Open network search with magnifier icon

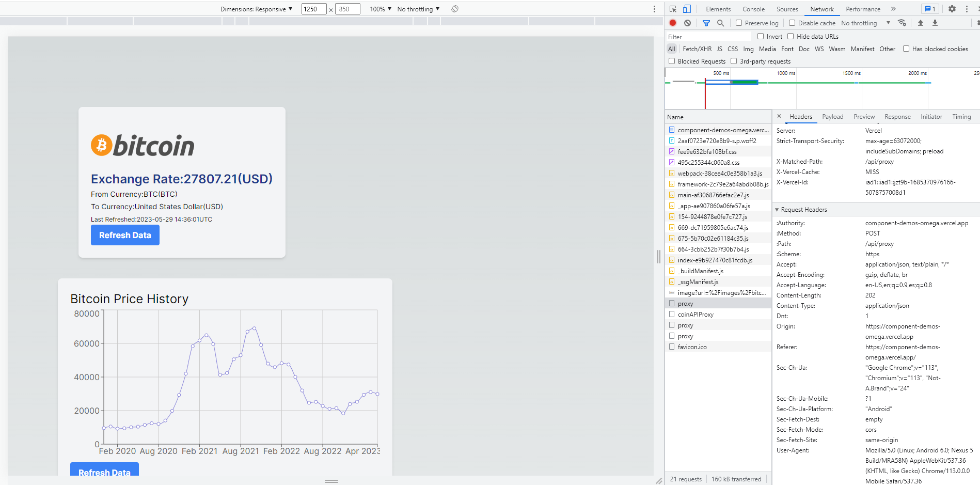click(720, 23)
